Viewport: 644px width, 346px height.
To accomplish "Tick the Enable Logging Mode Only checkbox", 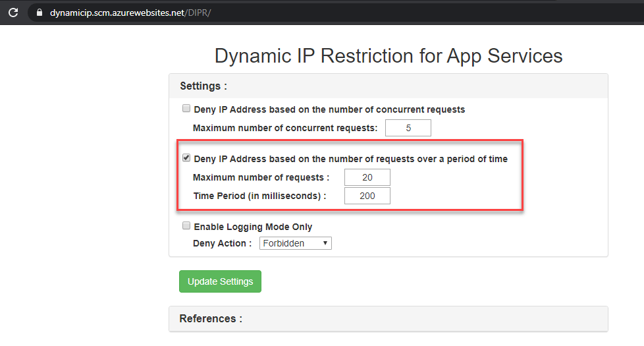I will [x=186, y=226].
